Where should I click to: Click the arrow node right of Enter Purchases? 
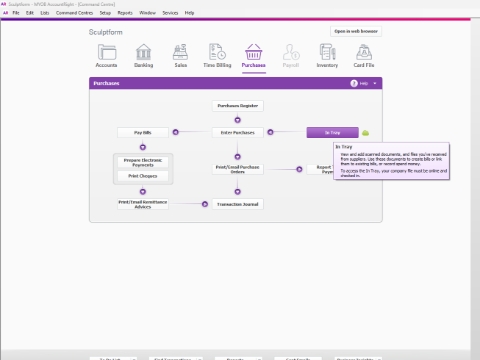click(x=270, y=132)
